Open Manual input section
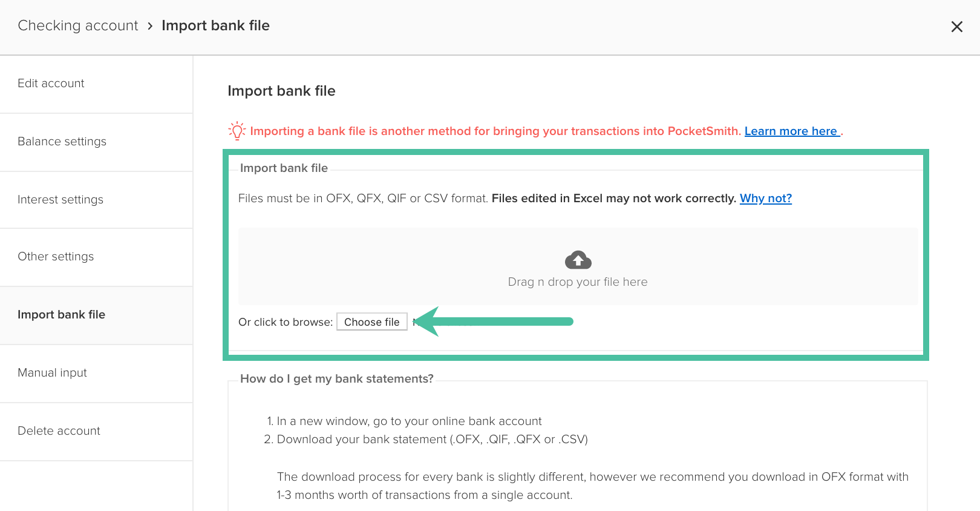The image size is (980, 511). tap(96, 373)
